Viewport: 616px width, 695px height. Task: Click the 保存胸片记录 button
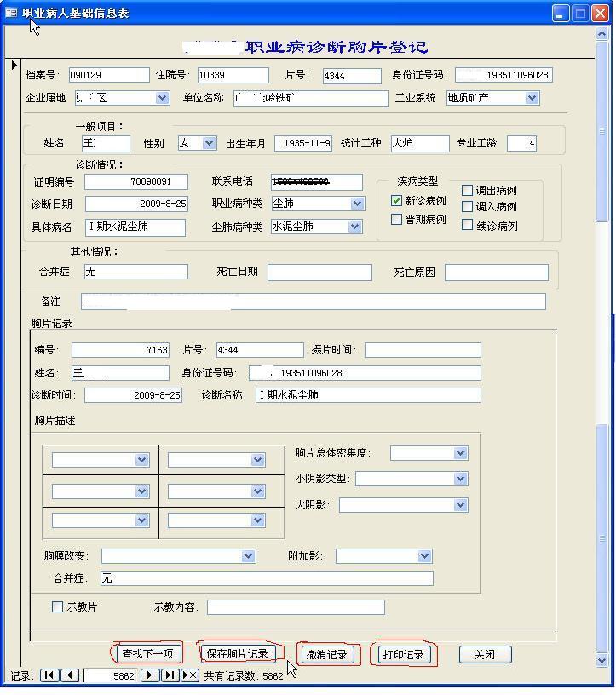click(x=237, y=653)
